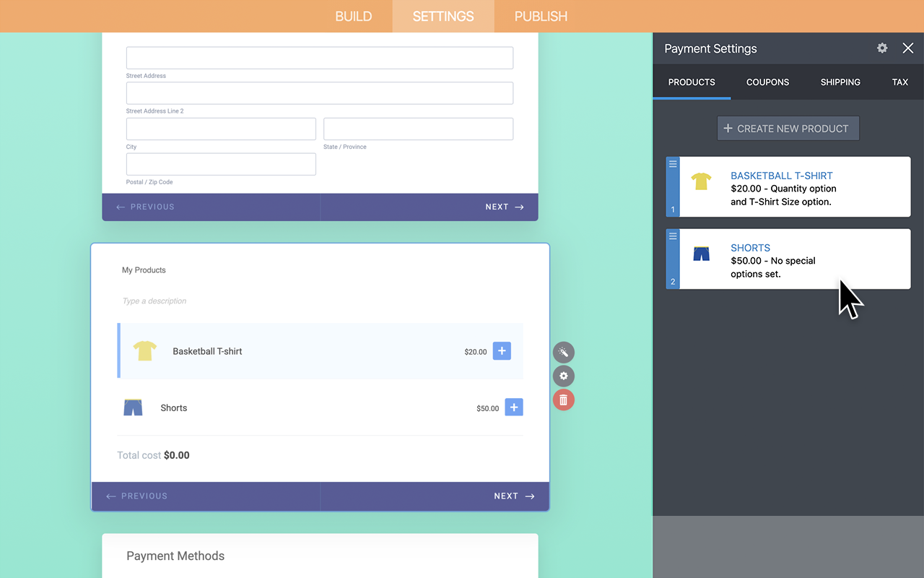Click CREATE NEW PRODUCT

click(x=788, y=128)
